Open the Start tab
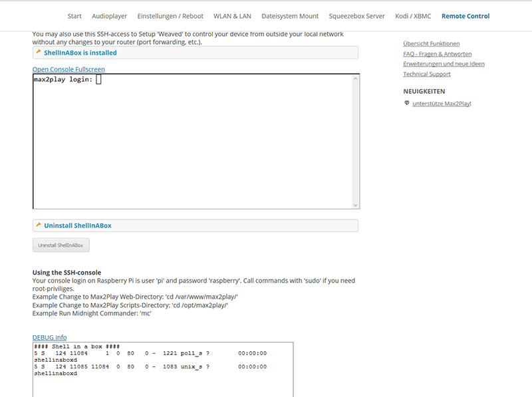This screenshot has width=532, height=397. [74, 16]
